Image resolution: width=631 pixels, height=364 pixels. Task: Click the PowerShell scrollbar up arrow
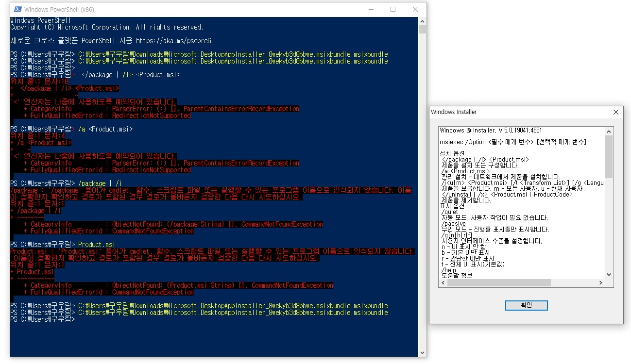422,21
